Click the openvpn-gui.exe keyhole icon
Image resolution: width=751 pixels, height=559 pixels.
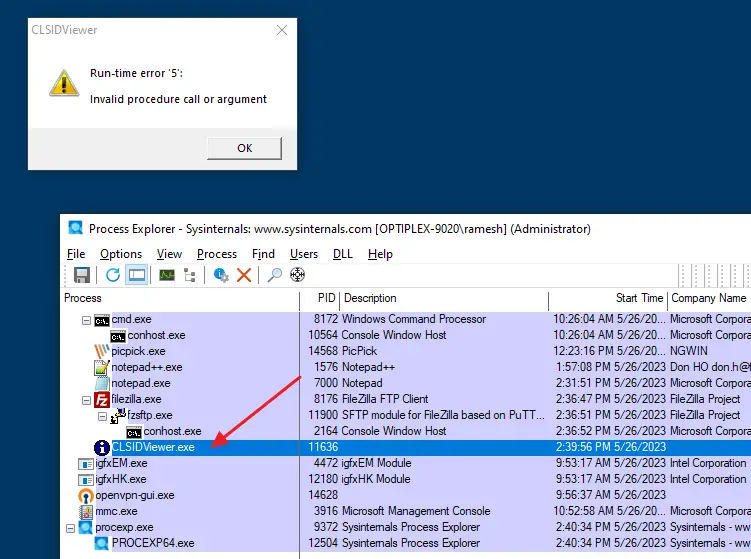[86, 496]
